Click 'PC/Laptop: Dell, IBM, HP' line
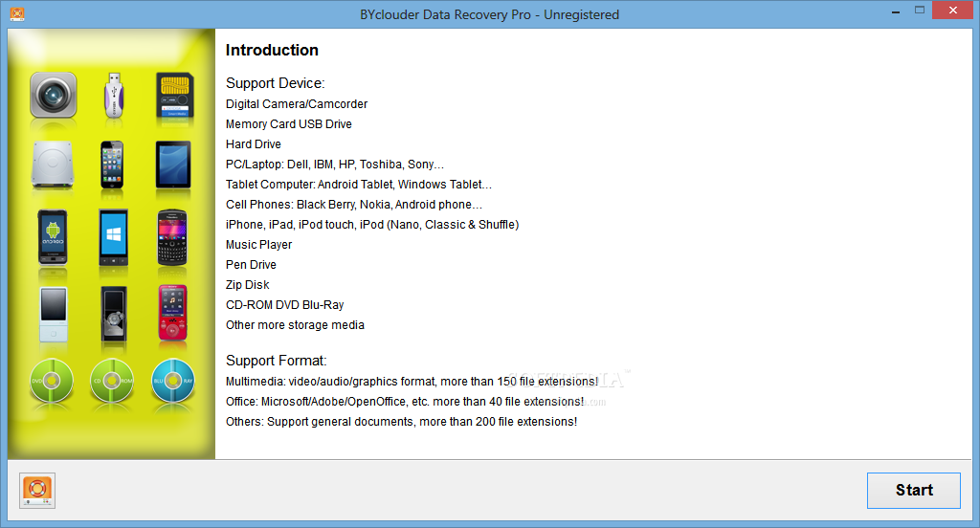This screenshot has width=980, height=528. click(334, 165)
